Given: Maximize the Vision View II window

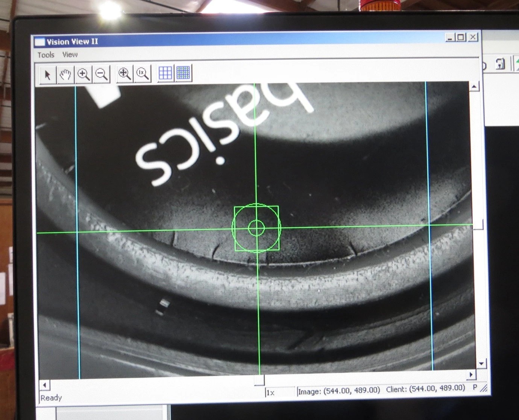Looking at the screenshot, I should [x=461, y=37].
